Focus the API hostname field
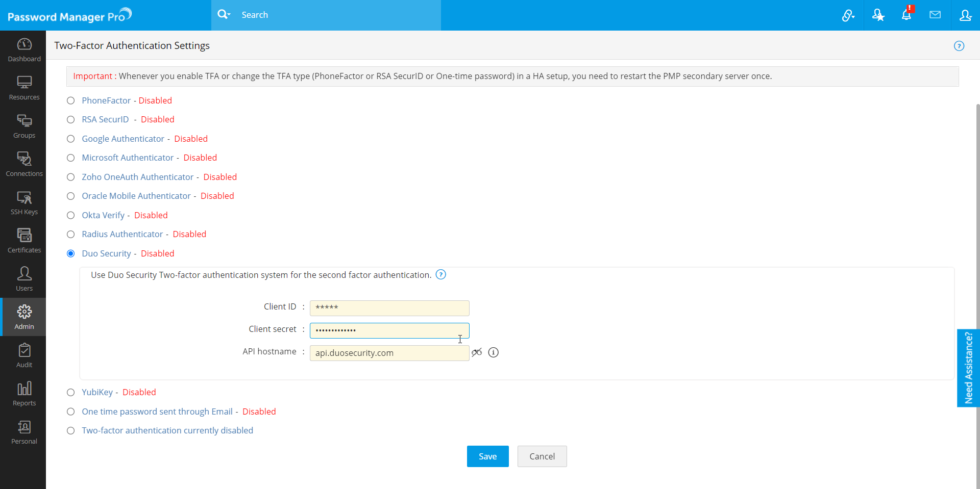The height and width of the screenshot is (489, 980). 389,353
